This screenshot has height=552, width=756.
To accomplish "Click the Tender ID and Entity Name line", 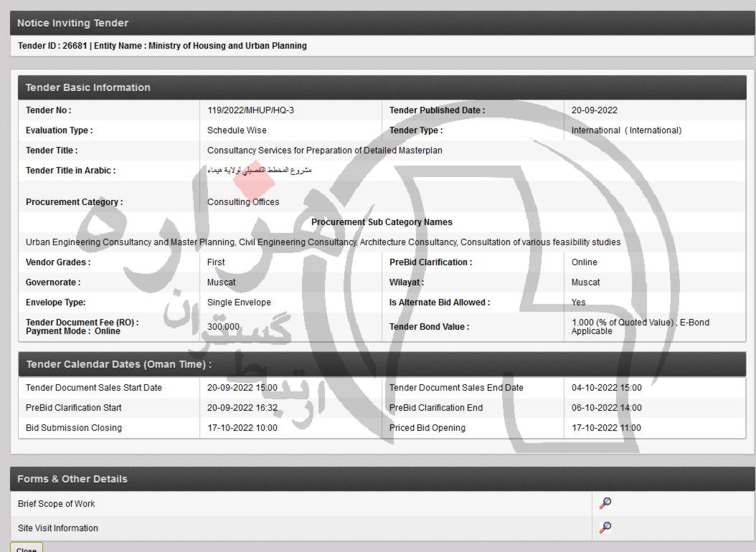I will 162,46.
